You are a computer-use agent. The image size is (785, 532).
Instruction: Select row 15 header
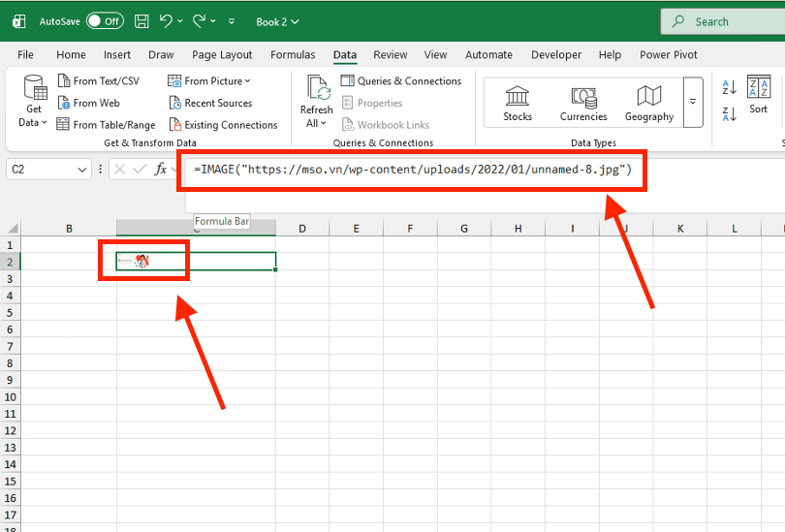pos(10,481)
